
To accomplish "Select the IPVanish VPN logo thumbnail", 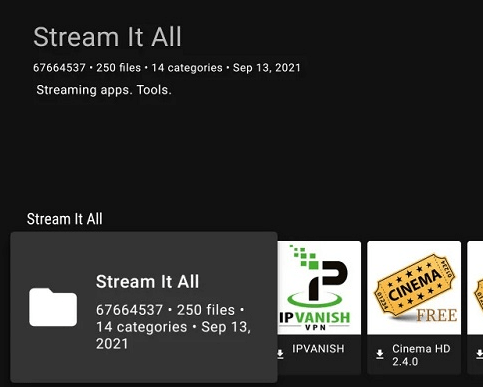I will (x=319, y=288).
